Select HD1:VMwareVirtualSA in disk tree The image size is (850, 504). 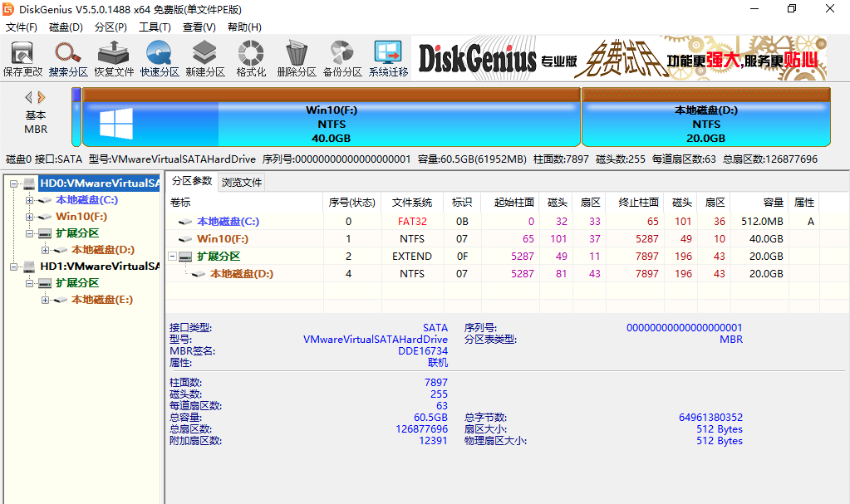pyautogui.click(x=100, y=266)
